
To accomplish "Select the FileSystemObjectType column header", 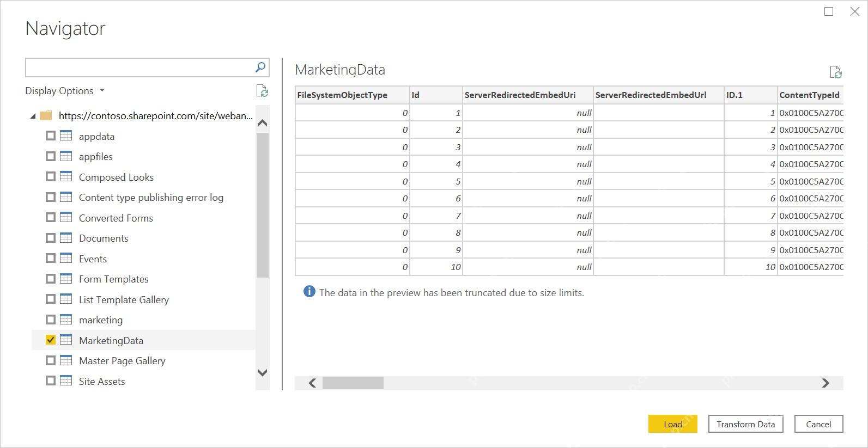I will (352, 95).
